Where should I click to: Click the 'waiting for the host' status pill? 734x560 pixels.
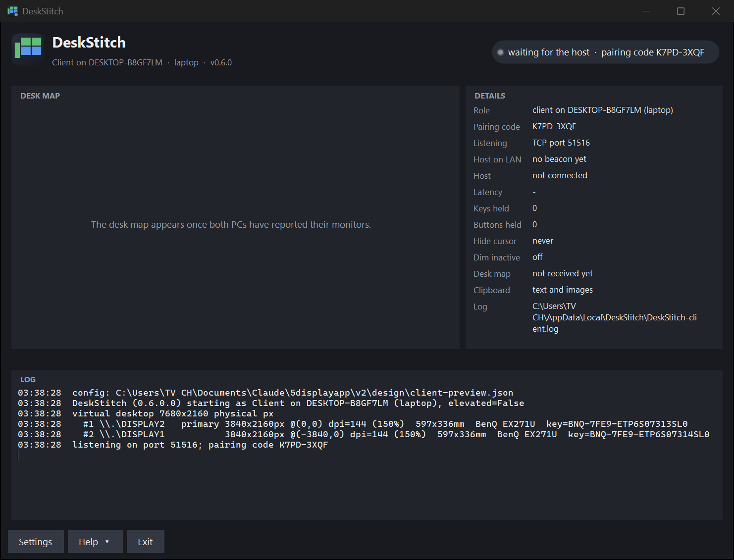point(606,52)
